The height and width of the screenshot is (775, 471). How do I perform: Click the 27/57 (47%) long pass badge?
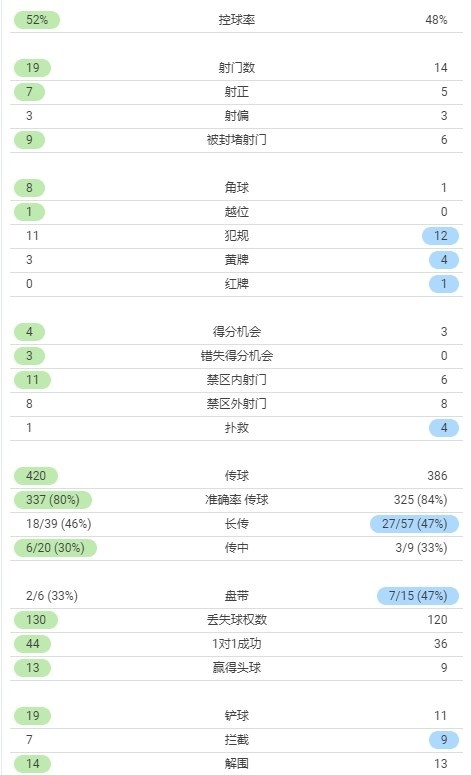pyautogui.click(x=415, y=524)
